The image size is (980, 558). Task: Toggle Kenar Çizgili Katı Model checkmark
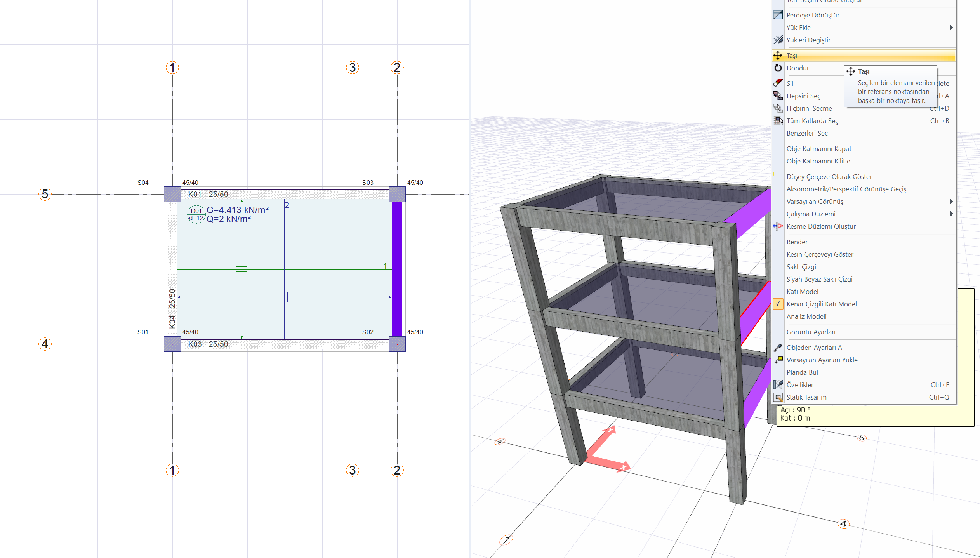click(x=778, y=304)
